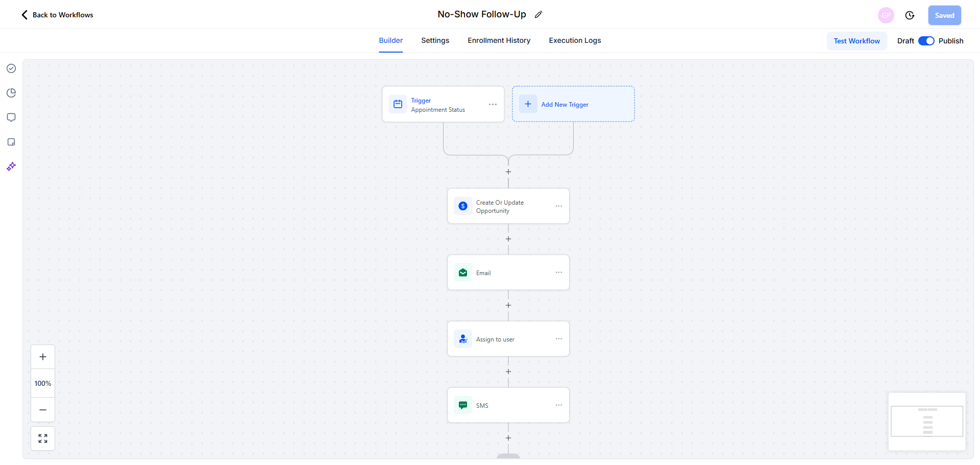Open options menu on Create Or Update Opportunity
980x465 pixels.
pyautogui.click(x=559, y=206)
